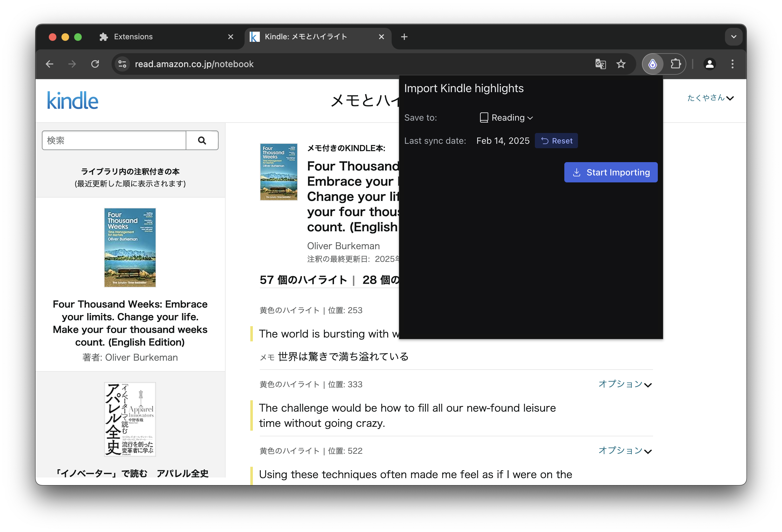Open the Chrome Extensions puzzle menu

[675, 64]
